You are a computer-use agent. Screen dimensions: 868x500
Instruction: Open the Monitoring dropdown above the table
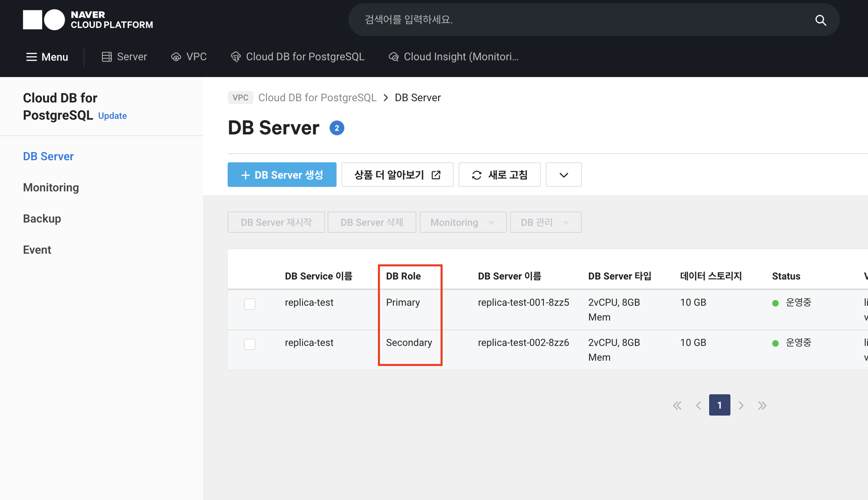tap(463, 222)
